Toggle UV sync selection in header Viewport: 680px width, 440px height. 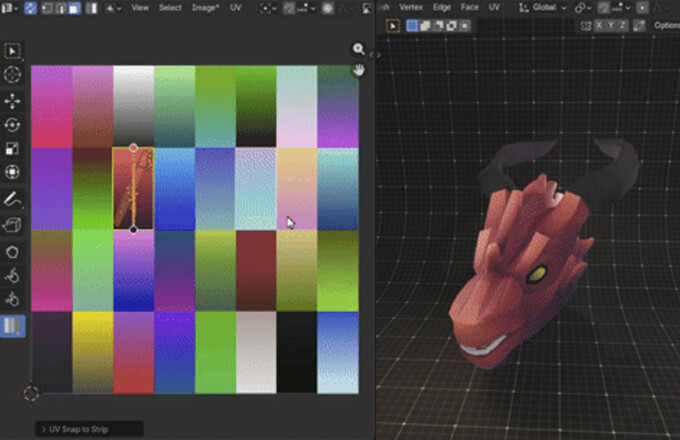(x=30, y=7)
